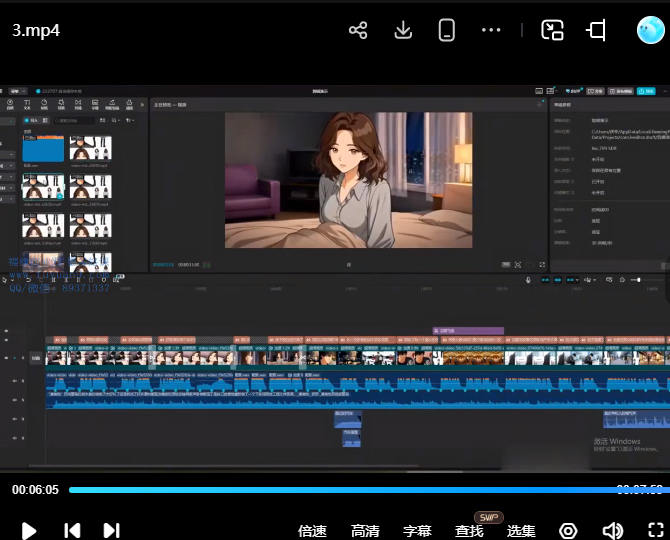Open the aspect ratio button under preview
Screen dimensions: 670x540
pyautogui.click(x=505, y=265)
